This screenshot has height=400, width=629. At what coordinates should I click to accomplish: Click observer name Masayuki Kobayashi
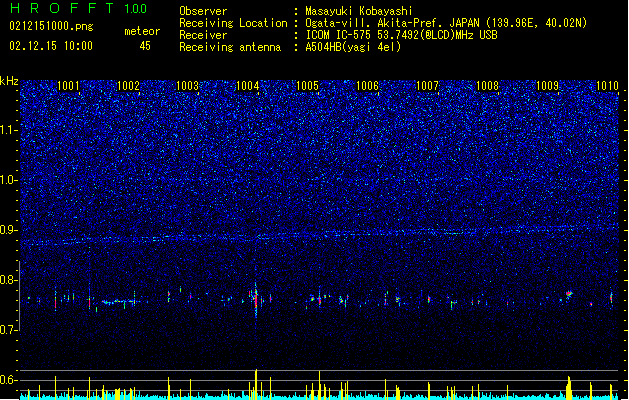tap(359, 11)
